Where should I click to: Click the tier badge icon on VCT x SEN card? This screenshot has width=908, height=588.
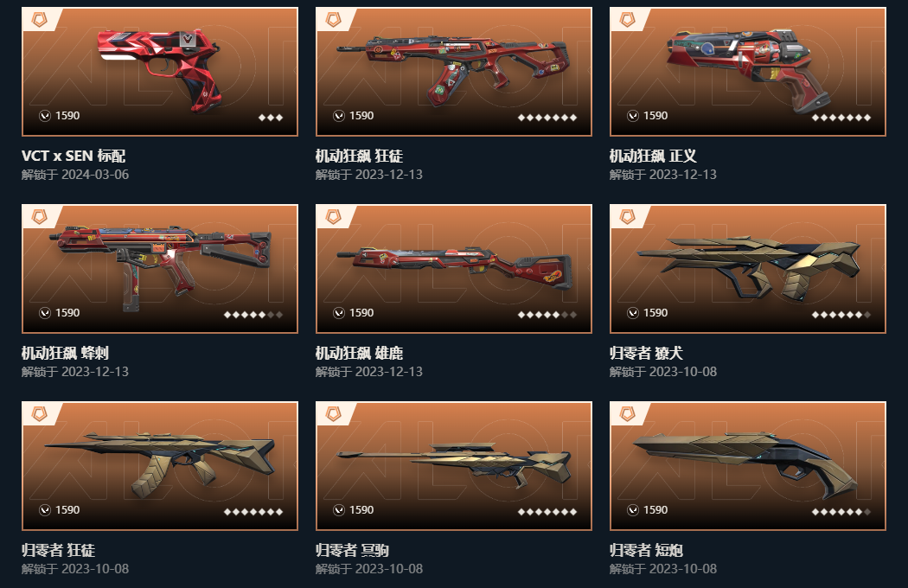click(x=40, y=20)
